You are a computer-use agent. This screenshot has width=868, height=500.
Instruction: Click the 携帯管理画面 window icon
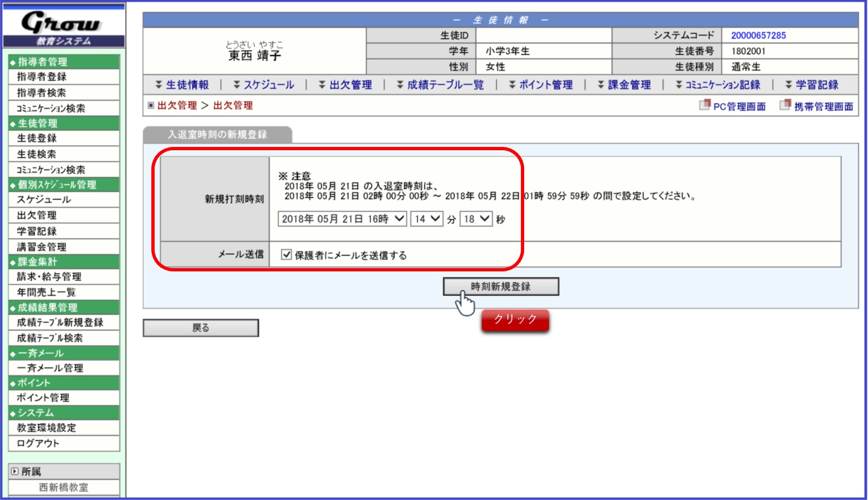(785, 105)
